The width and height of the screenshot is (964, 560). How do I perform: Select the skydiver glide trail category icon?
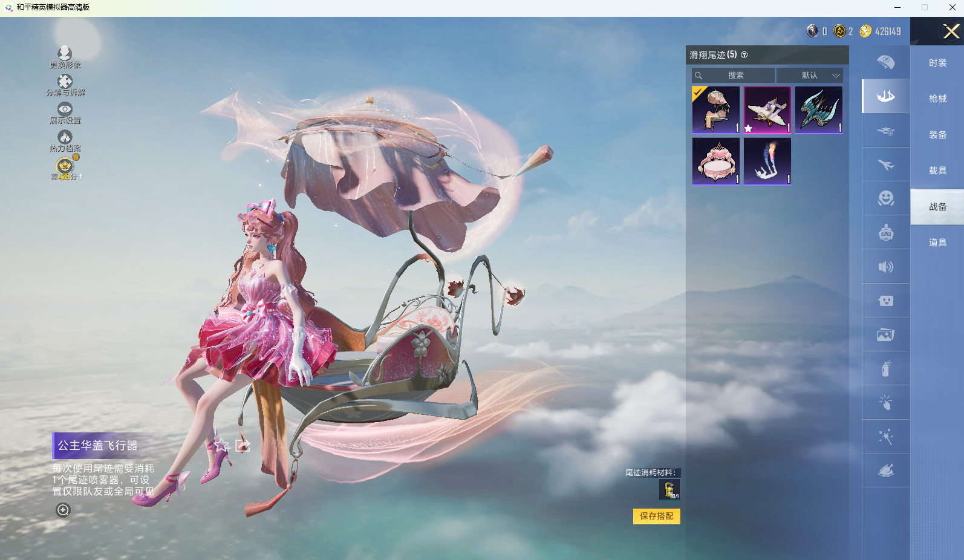coord(886,96)
